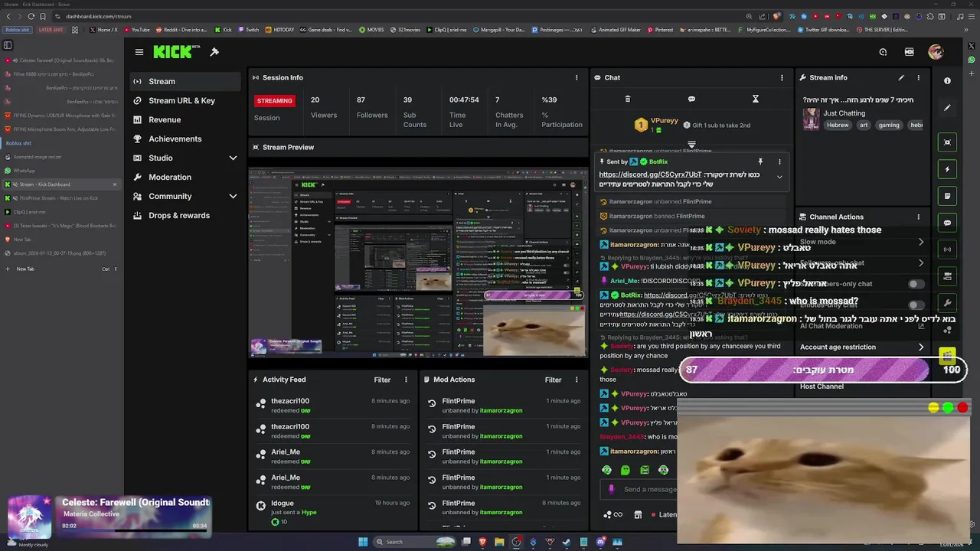Viewport: 980px width, 551px height.
Task: Open Stream in sidebar
Action: [185, 81]
